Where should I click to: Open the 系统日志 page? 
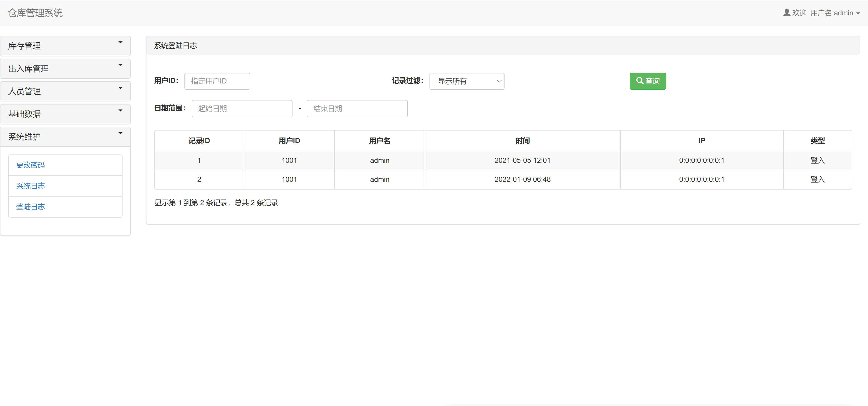click(30, 186)
